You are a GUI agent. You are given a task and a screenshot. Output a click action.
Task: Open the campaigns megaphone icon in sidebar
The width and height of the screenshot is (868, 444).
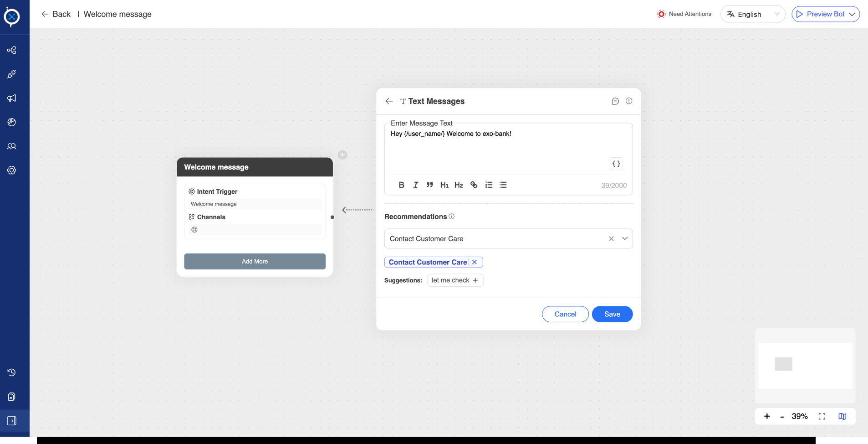(x=12, y=98)
